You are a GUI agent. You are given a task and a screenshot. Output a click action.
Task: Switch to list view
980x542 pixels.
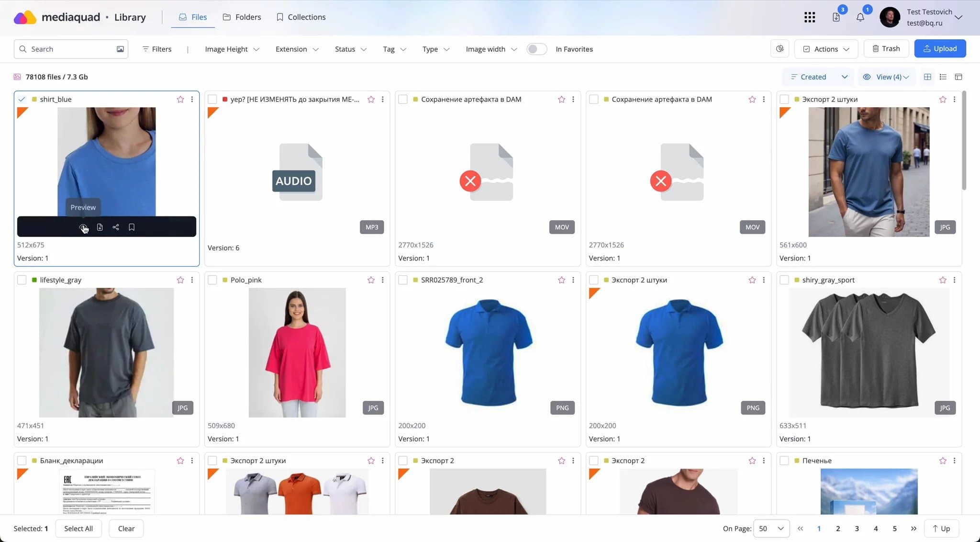coord(943,77)
